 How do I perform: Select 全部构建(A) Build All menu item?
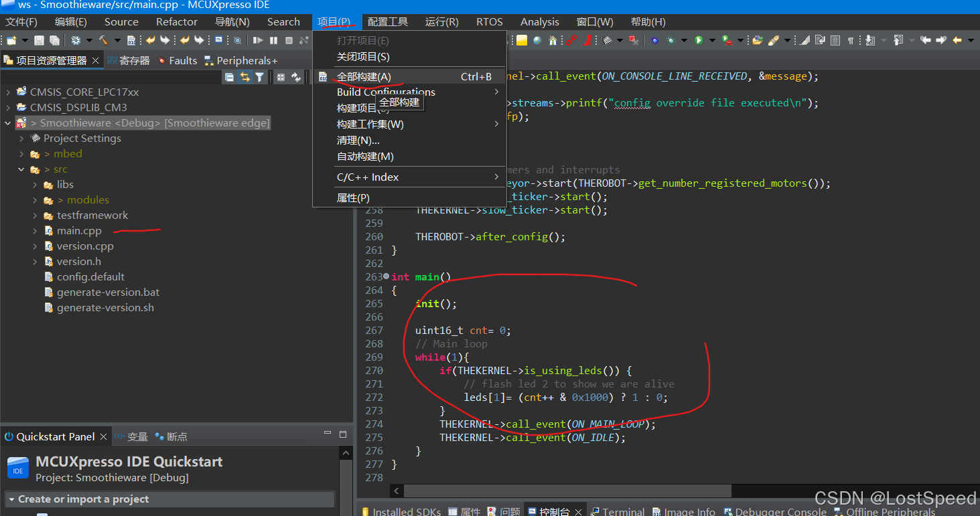(x=409, y=76)
